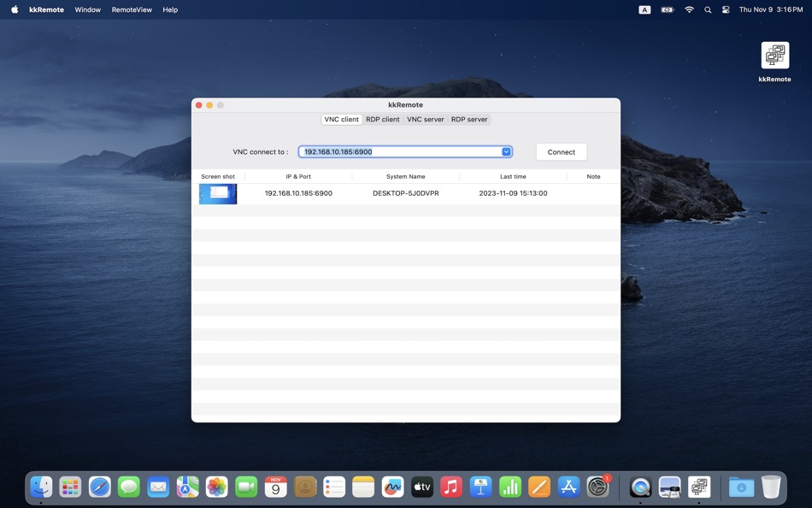Open App Store in the Dock
Viewport: 812px width, 508px height.
tap(568, 487)
